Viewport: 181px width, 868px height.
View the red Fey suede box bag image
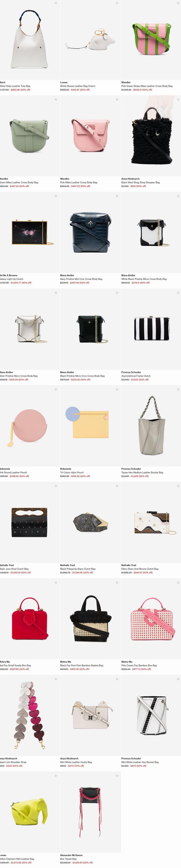30,619
